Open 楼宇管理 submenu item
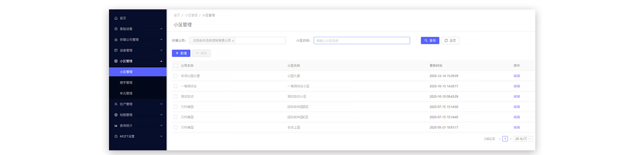 [126, 83]
